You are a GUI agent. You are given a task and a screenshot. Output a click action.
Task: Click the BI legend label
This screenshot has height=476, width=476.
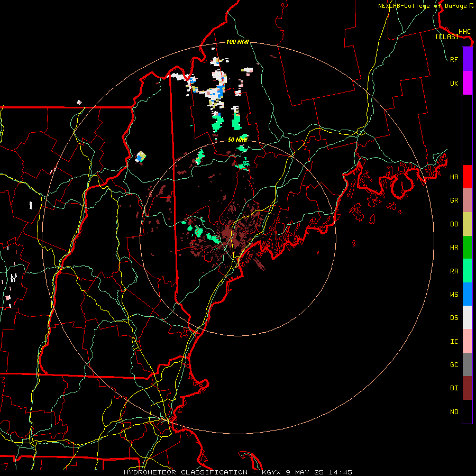pos(454,388)
